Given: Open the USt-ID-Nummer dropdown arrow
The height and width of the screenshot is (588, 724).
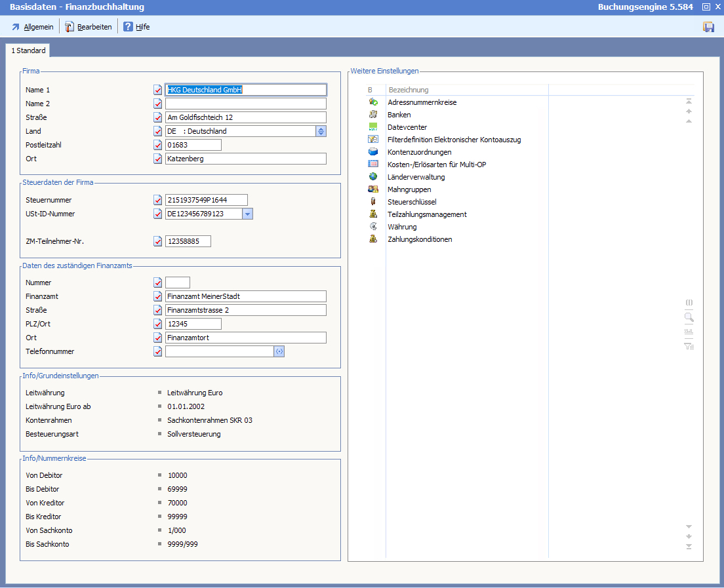Looking at the screenshot, I should click(247, 214).
